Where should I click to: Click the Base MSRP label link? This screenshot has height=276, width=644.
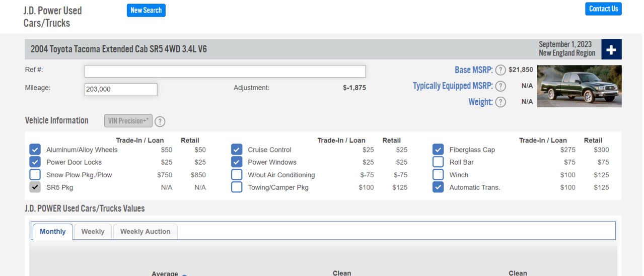coord(473,70)
